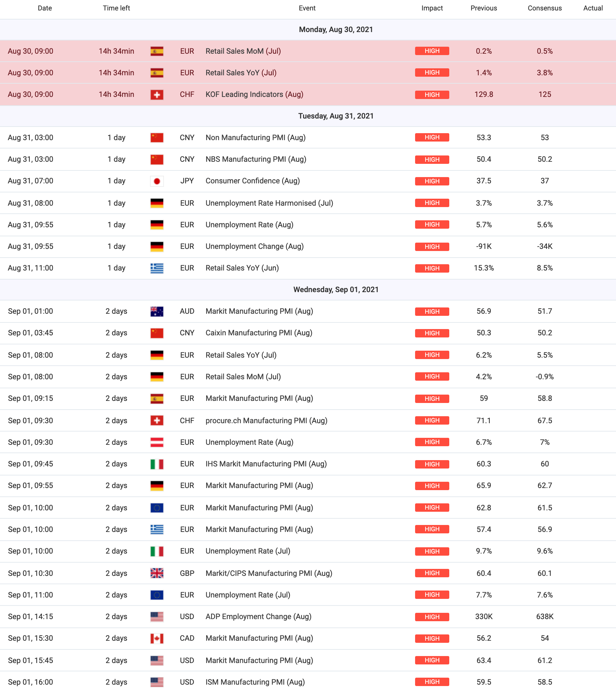Select the Tuesday, Aug 31, 2021 date header

336,116
